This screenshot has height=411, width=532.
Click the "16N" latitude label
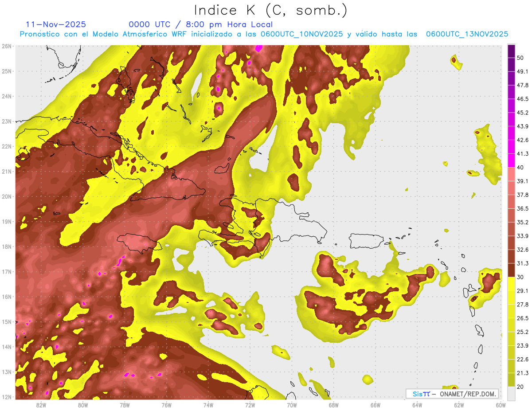(7, 297)
